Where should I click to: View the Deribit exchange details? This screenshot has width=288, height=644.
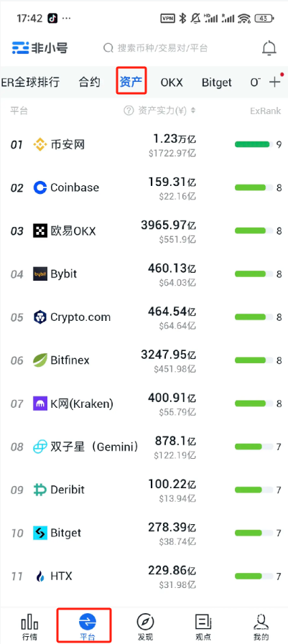click(x=144, y=490)
